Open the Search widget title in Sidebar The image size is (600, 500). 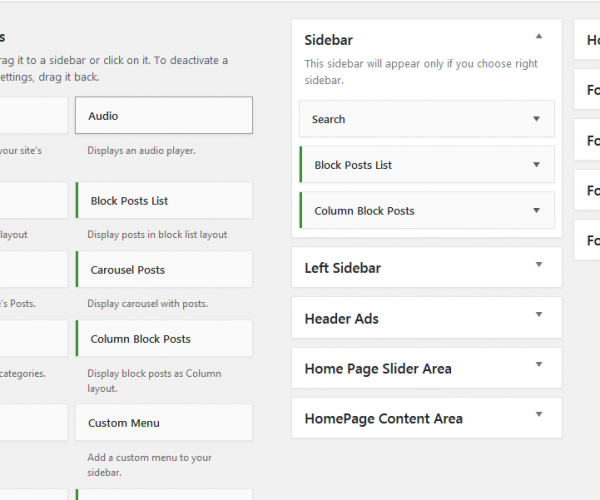point(329,119)
